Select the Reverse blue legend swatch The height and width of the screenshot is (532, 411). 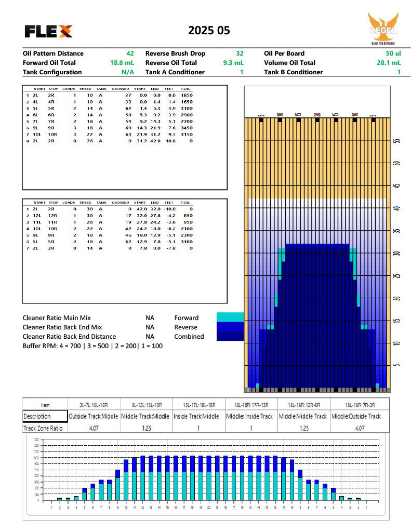(x=230, y=326)
